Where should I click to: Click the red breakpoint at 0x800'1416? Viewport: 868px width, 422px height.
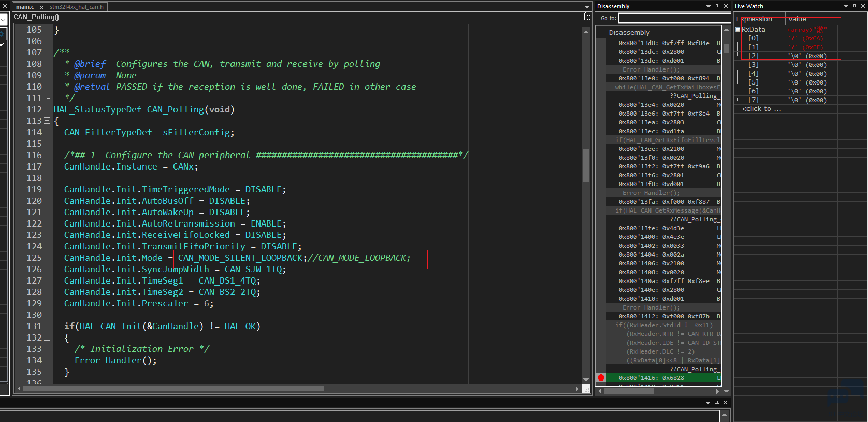pyautogui.click(x=601, y=378)
